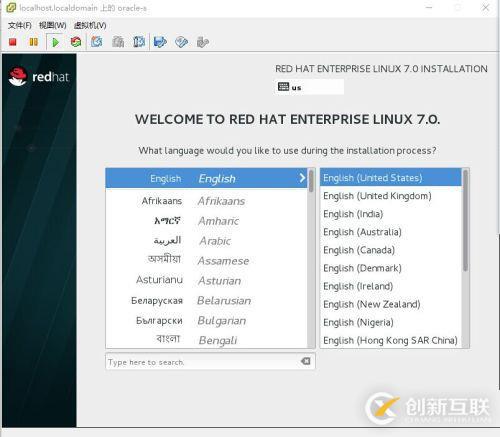This screenshot has height=437, width=500.
Task: Clear the language search field
Action: [305, 361]
